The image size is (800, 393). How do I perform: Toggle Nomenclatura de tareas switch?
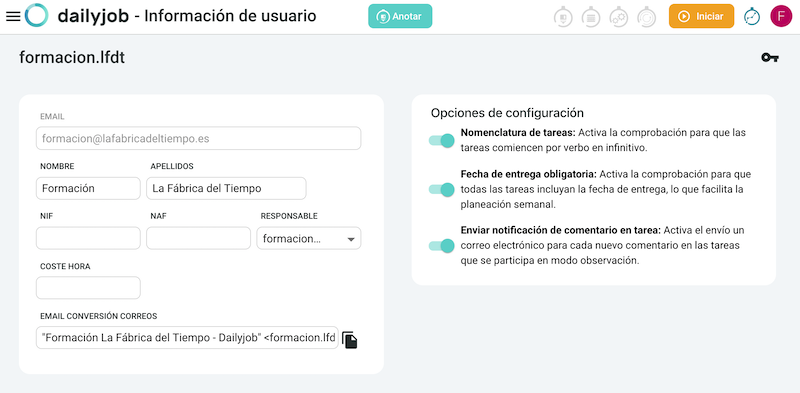click(441, 140)
